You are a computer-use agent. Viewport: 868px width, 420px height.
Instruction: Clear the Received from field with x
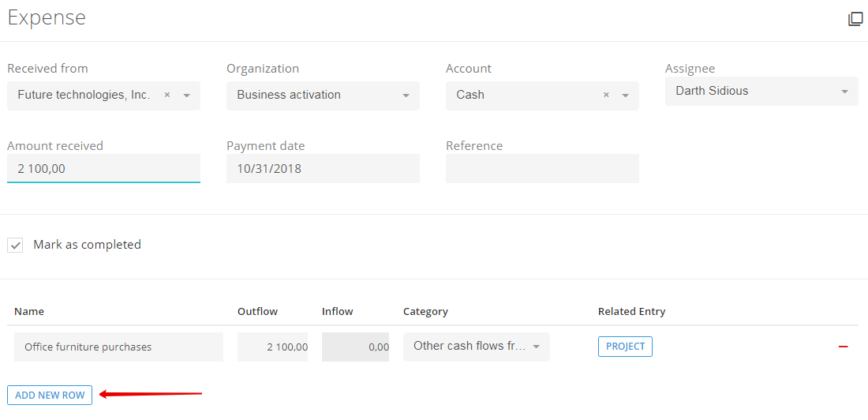point(166,95)
